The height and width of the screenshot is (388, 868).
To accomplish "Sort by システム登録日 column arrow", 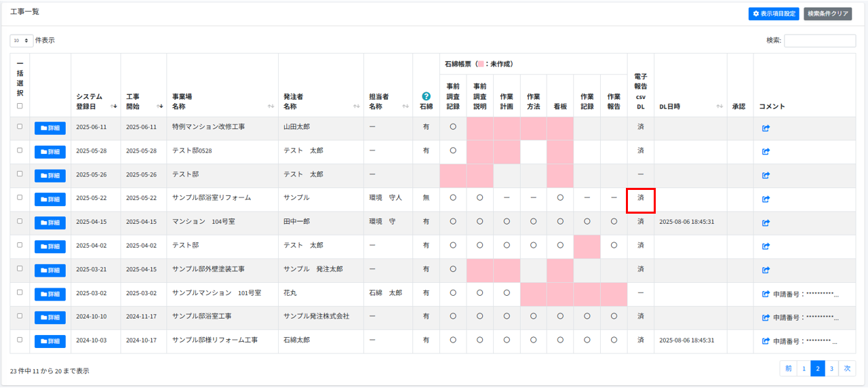I will pyautogui.click(x=114, y=106).
